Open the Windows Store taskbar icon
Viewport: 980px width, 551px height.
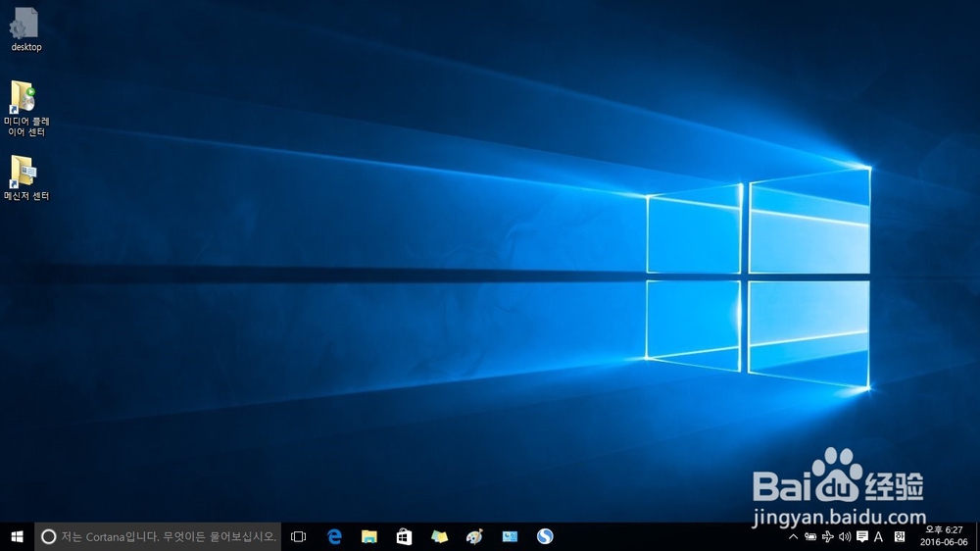click(x=405, y=536)
